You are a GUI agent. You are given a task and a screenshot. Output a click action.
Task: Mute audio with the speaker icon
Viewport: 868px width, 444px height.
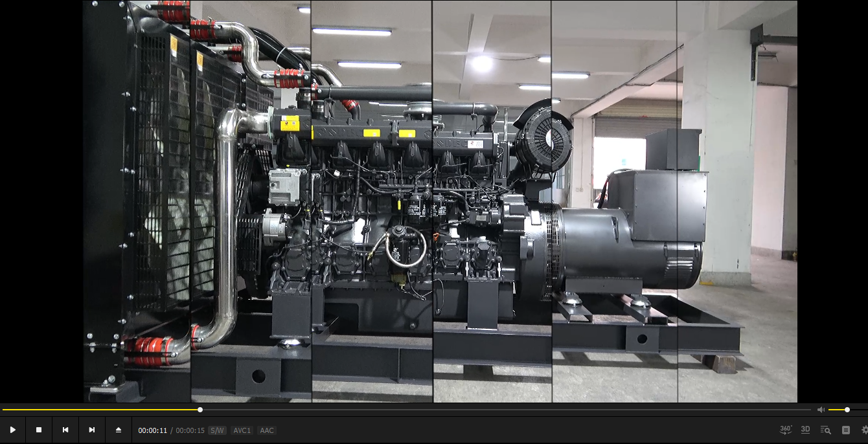[x=821, y=410]
